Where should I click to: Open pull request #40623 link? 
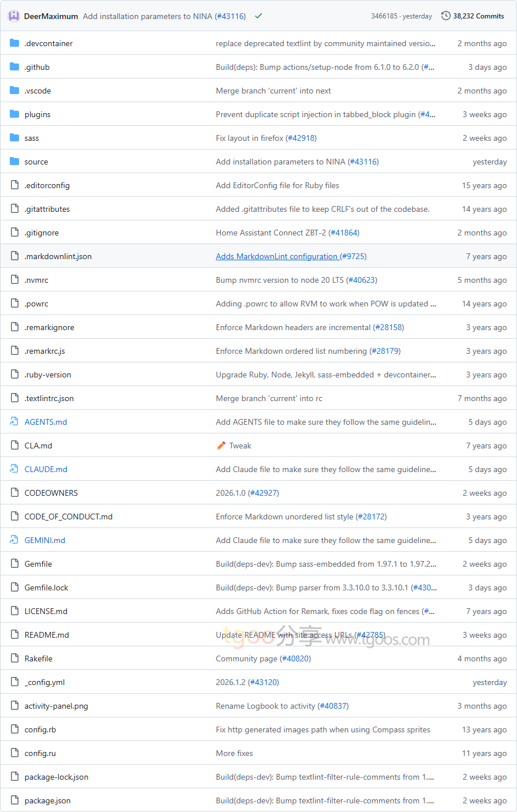(x=362, y=280)
